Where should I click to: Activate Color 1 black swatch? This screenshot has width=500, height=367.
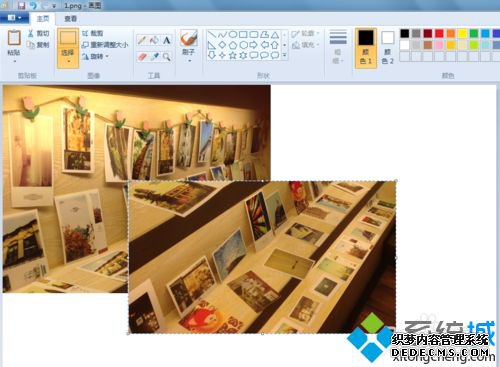(x=366, y=48)
